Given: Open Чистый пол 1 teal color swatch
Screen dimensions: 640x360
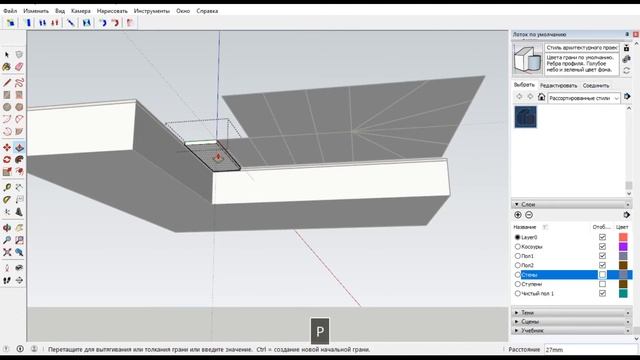Looking at the screenshot, I should click(x=623, y=293).
